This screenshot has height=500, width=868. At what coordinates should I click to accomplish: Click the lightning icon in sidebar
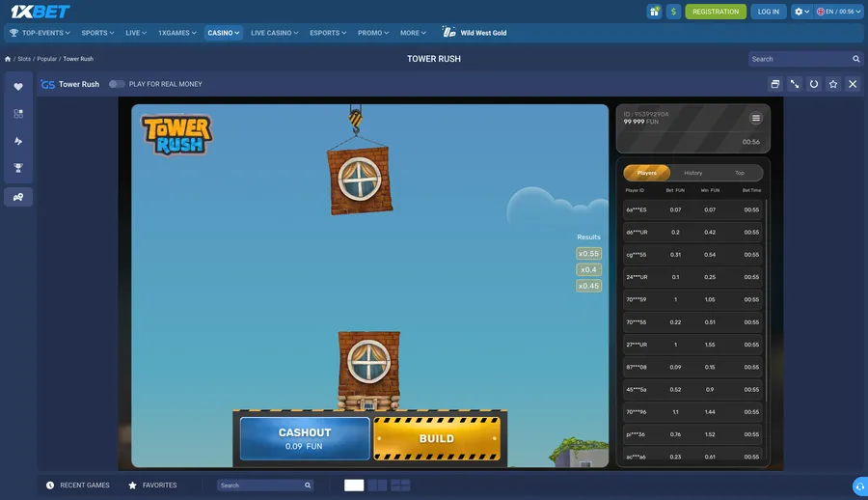point(18,141)
